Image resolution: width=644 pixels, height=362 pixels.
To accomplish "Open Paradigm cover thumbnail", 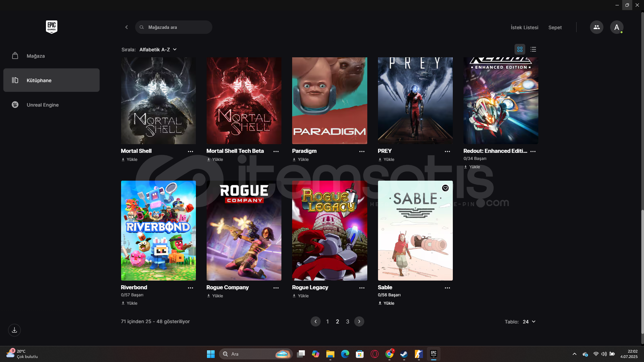I will coord(329,101).
